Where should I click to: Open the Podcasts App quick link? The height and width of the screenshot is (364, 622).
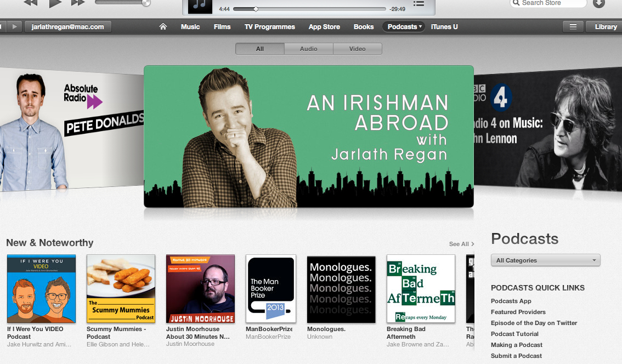tap(511, 301)
